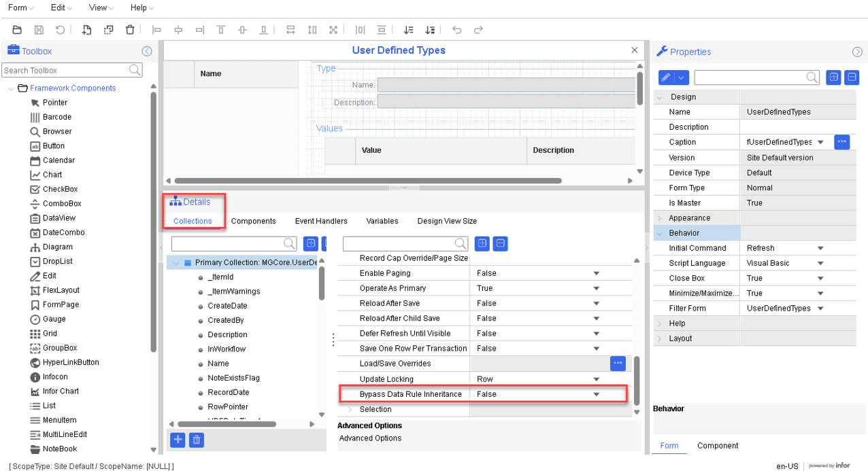Image resolution: width=868 pixels, height=471 pixels.
Task: Collapse the Primary Collection tree node
Action: pos(176,262)
